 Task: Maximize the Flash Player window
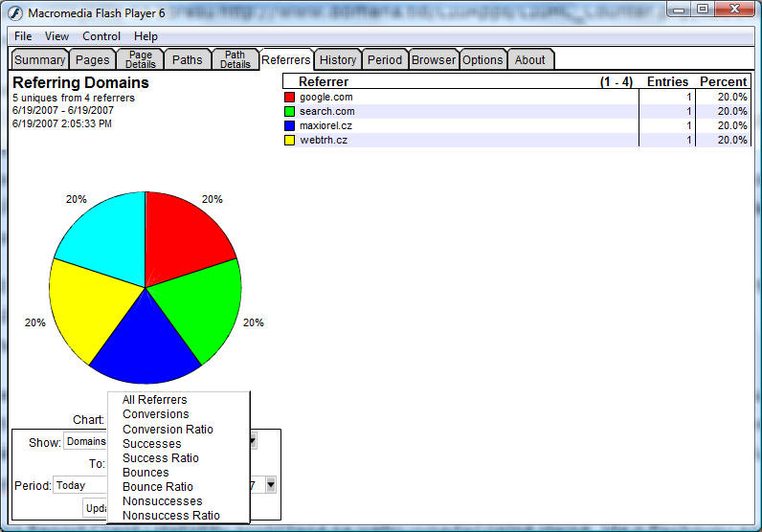703,10
